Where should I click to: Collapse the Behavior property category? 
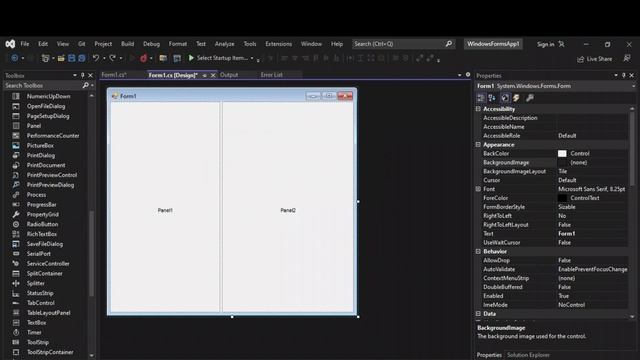coord(478,251)
